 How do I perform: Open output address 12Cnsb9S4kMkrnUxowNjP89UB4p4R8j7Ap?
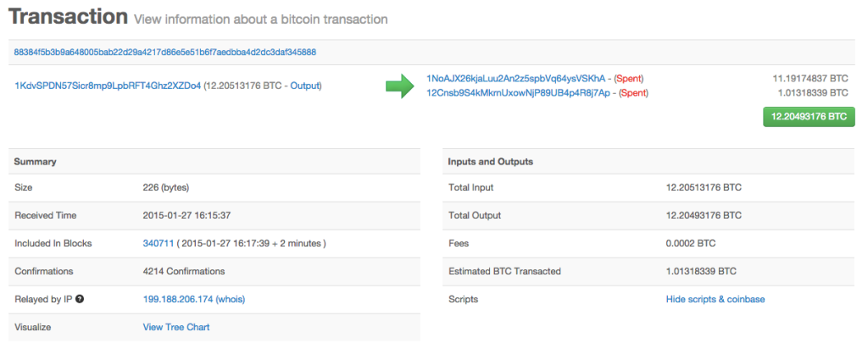coord(518,93)
